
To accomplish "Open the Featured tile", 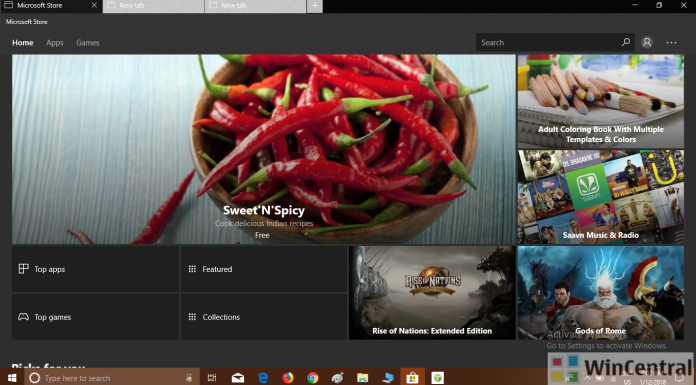I will click(x=264, y=269).
